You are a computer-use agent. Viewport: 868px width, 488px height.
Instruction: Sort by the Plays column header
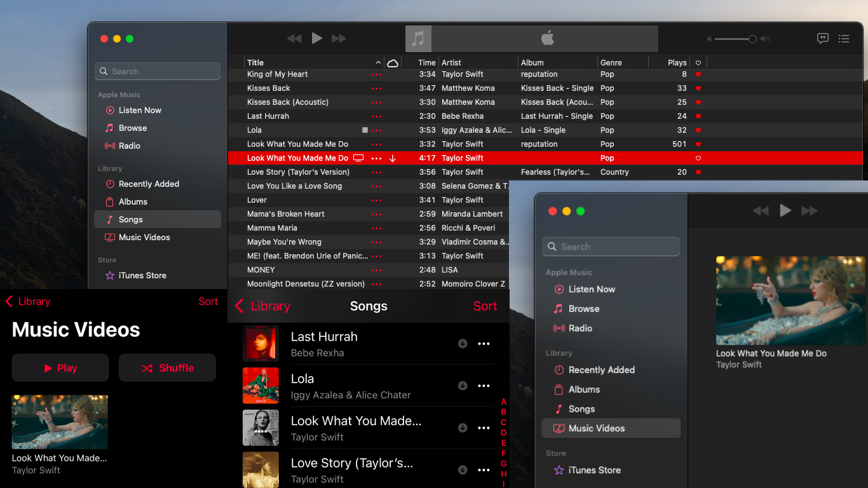(677, 63)
